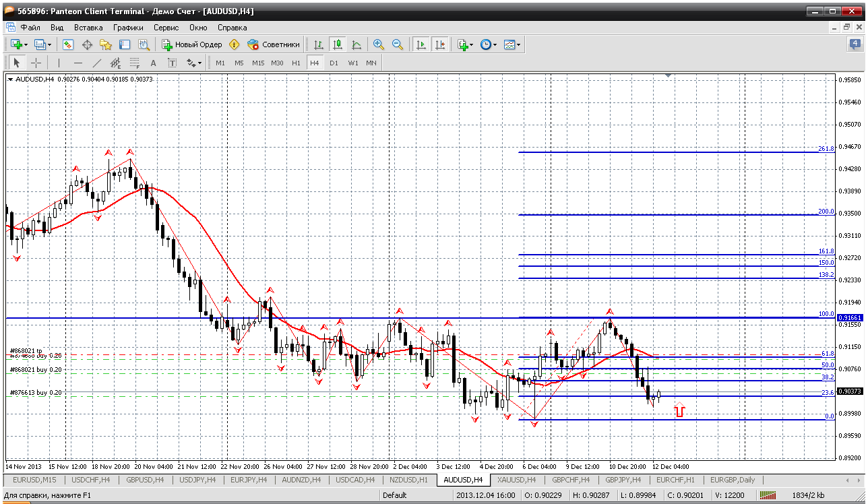
Task: Zoom in on the chart
Action: coord(379,44)
